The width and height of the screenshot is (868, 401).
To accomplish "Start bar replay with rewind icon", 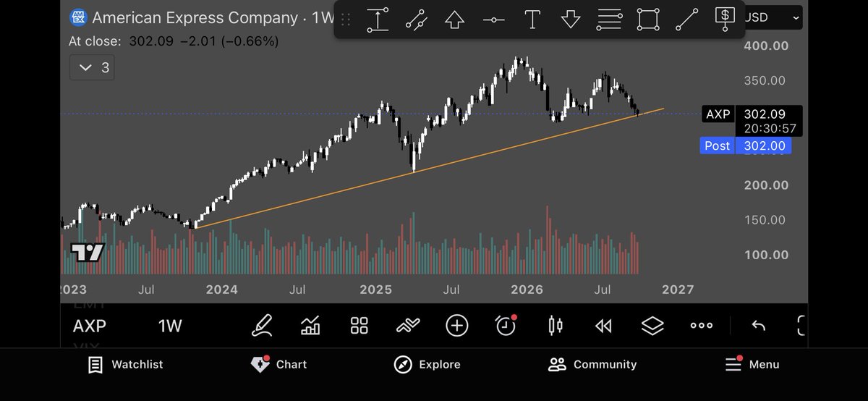I will pyautogui.click(x=603, y=326).
